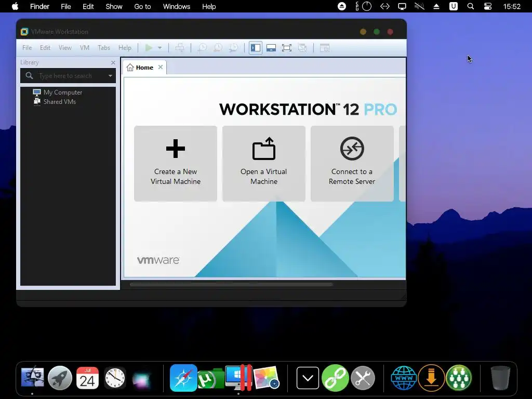Toggle the Show Library sidebar icon
This screenshot has width=532, height=399.
(x=256, y=48)
